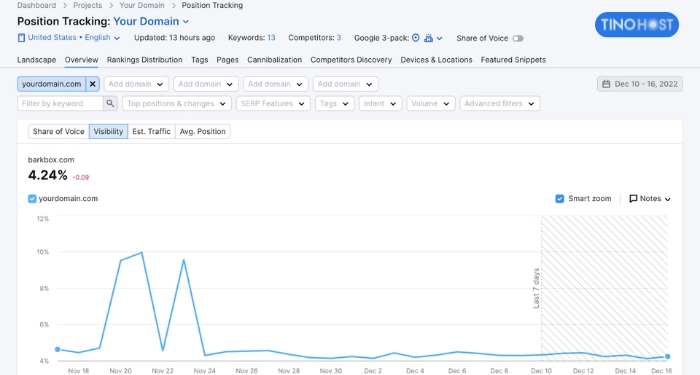The width and height of the screenshot is (700, 375).
Task: Go to the Tags tab
Action: [200, 60]
